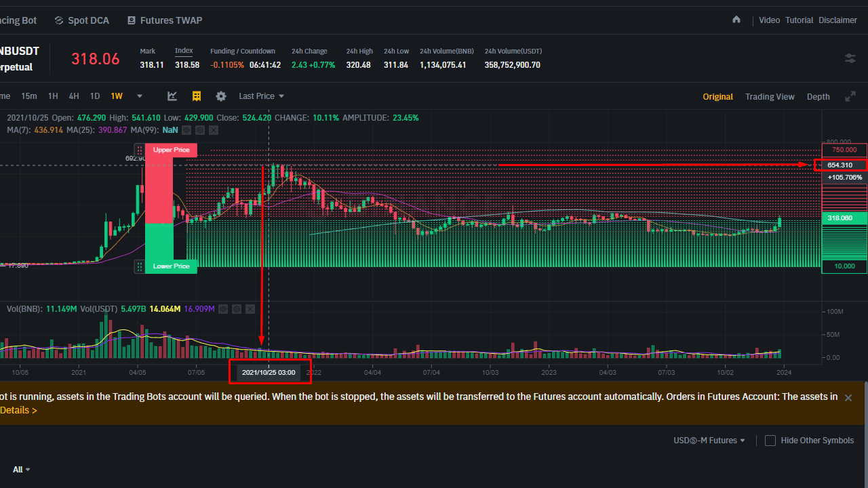This screenshot has height=488, width=868.
Task: Click the Upper Price grid handle
Action: click(171, 150)
